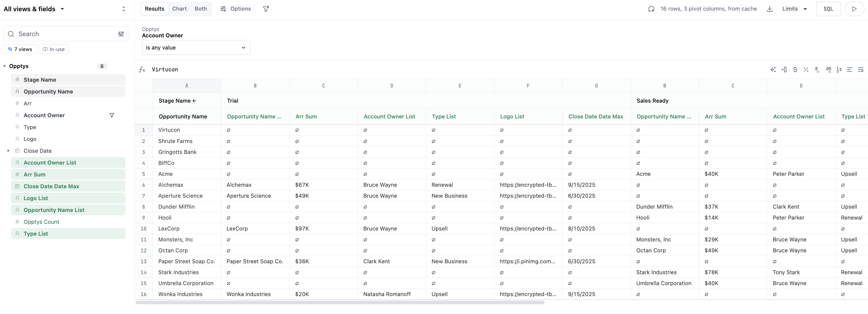
Task: Switch to the Chart tab
Action: (179, 9)
